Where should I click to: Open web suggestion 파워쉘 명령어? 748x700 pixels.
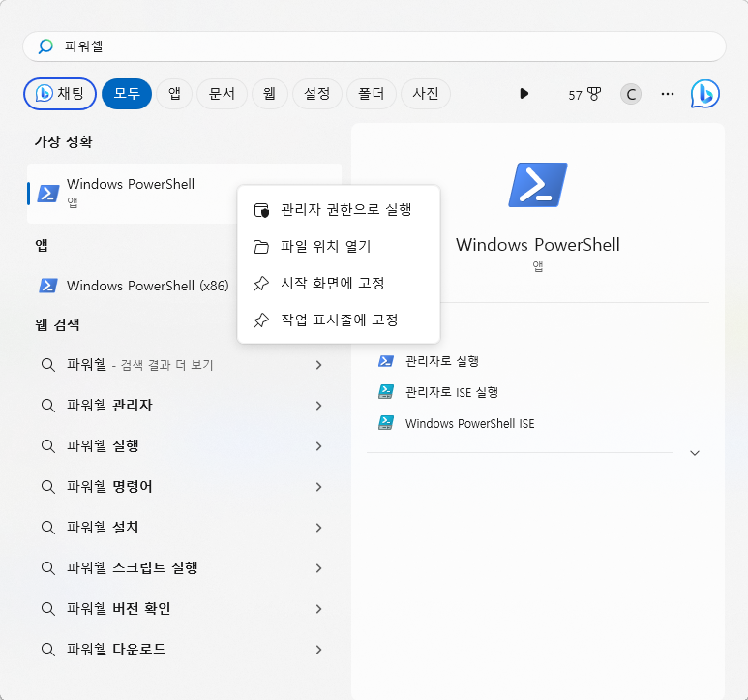184,487
